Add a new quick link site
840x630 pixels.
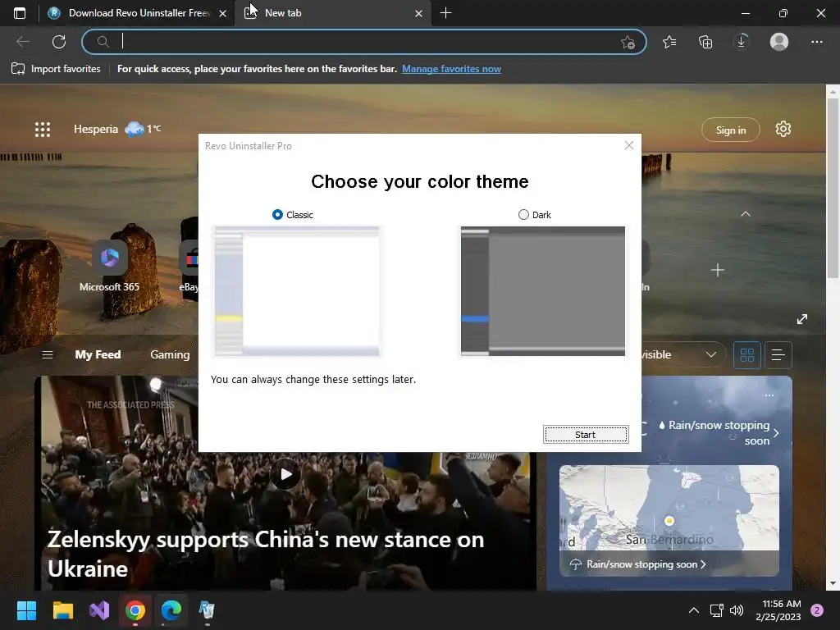pyautogui.click(x=718, y=270)
